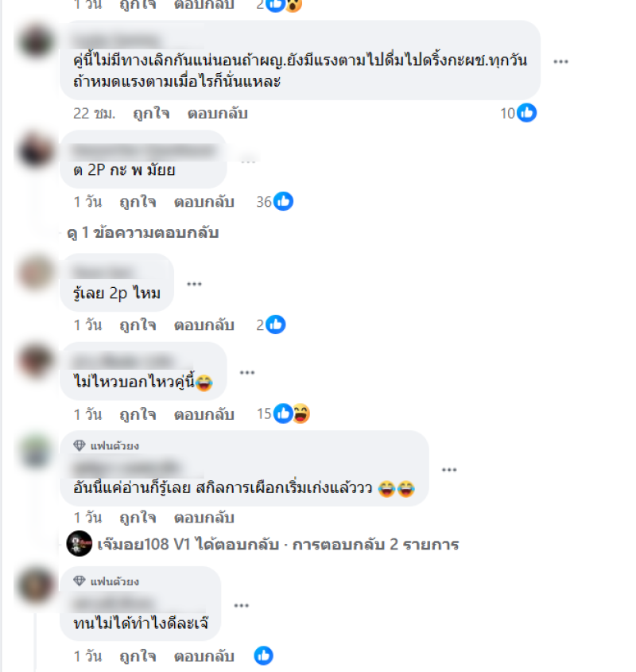Click the haha reaction emoji beside 15
The width and height of the screenshot is (636, 672).
(301, 414)
